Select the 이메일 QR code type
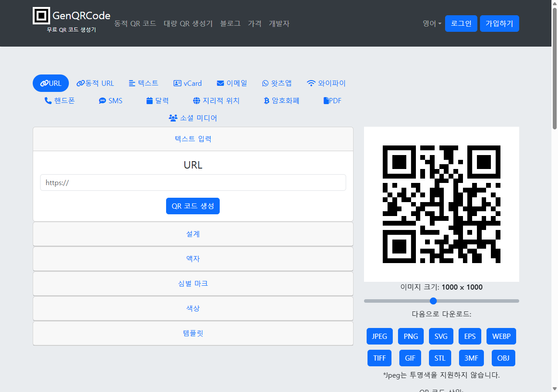The height and width of the screenshot is (392, 558). [232, 83]
